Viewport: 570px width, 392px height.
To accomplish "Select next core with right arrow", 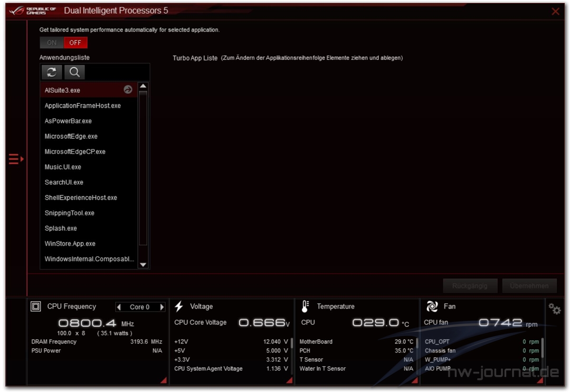I will click(x=162, y=307).
